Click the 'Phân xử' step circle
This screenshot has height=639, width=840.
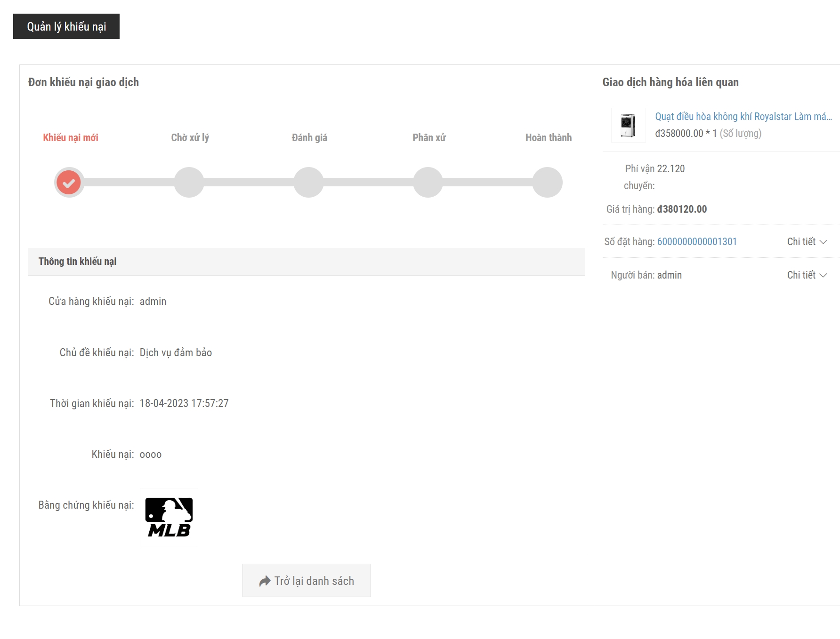pyautogui.click(x=428, y=183)
